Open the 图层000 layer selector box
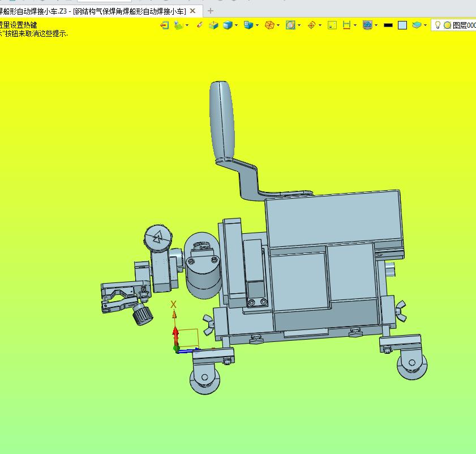Viewport: 476px width, 454px height. click(453, 25)
